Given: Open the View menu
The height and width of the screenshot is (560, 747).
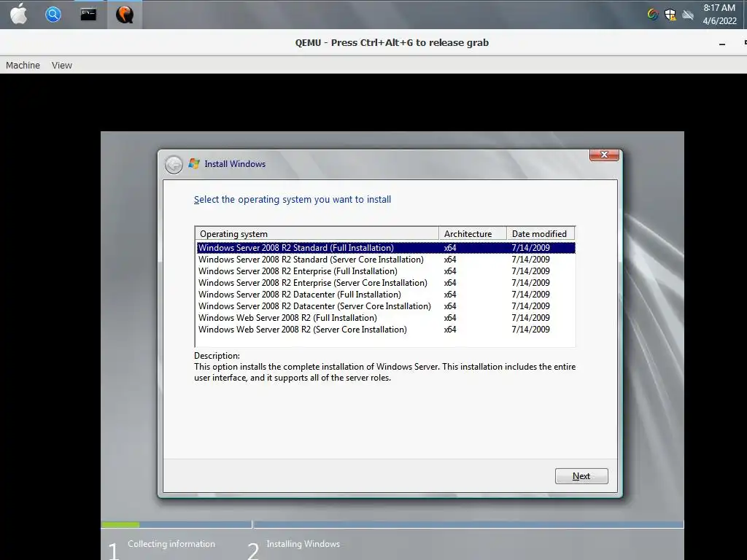Looking at the screenshot, I should click(x=62, y=65).
